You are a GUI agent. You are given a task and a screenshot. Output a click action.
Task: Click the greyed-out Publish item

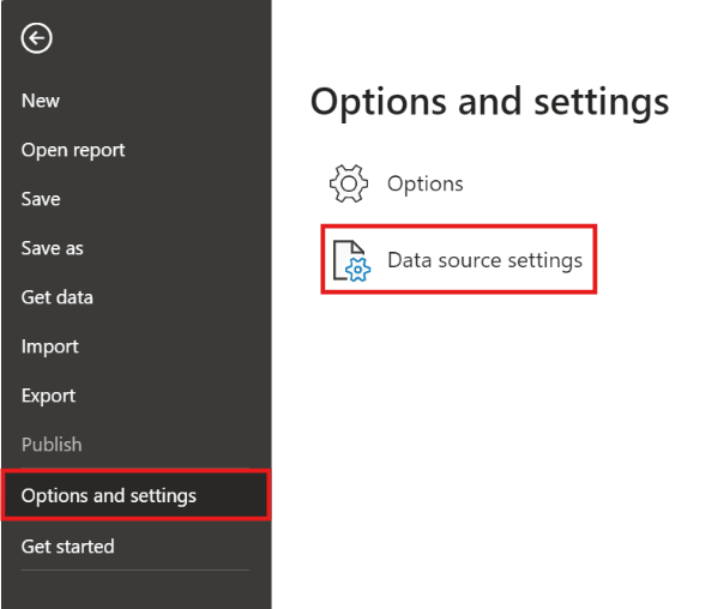52,444
